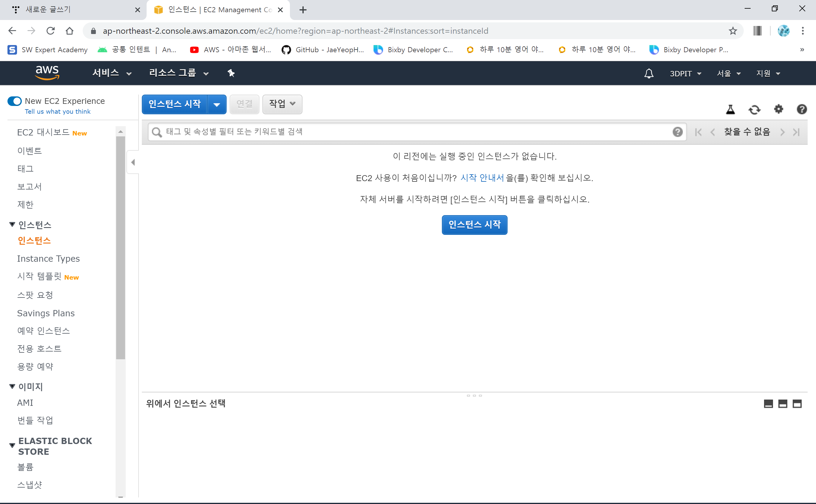This screenshot has width=816, height=504.
Task: Collapse the 이미지 sidebar section
Action: coord(12,386)
